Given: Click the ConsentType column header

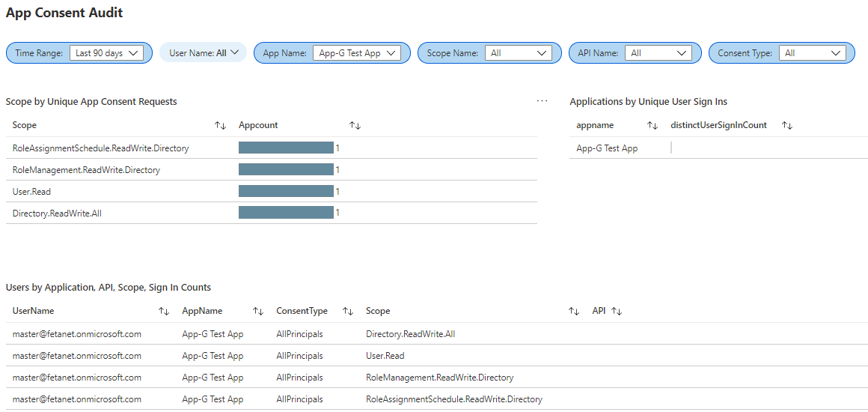Looking at the screenshot, I should pos(302,311).
